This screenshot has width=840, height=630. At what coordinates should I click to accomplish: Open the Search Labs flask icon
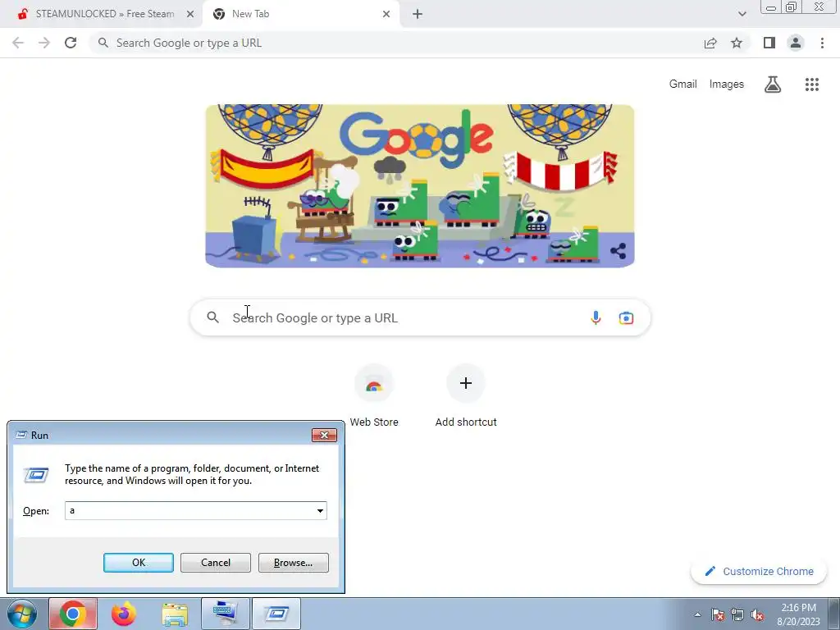point(773,84)
